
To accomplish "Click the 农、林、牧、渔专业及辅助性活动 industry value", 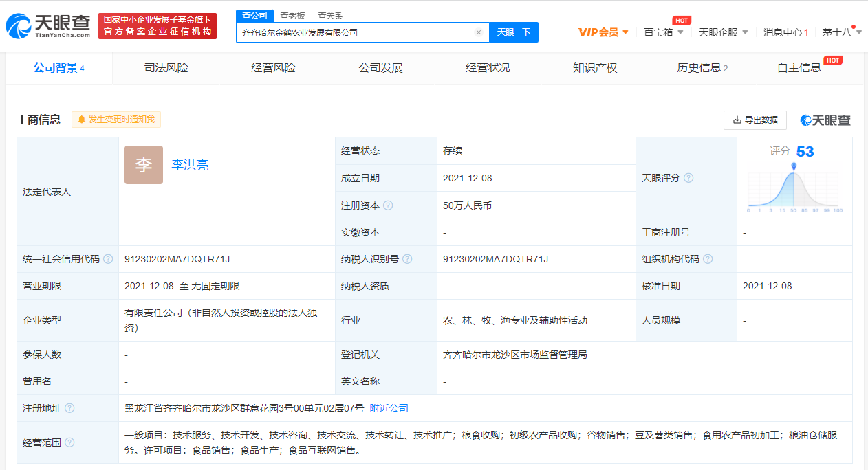I will 515,320.
